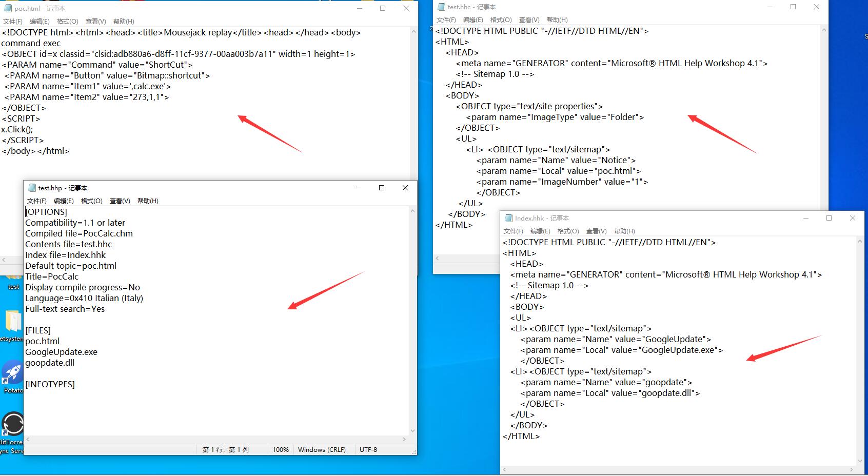The height and width of the screenshot is (476, 868).
Task: Click the line with value="Folder" in test.hhc
Action: click(x=555, y=117)
